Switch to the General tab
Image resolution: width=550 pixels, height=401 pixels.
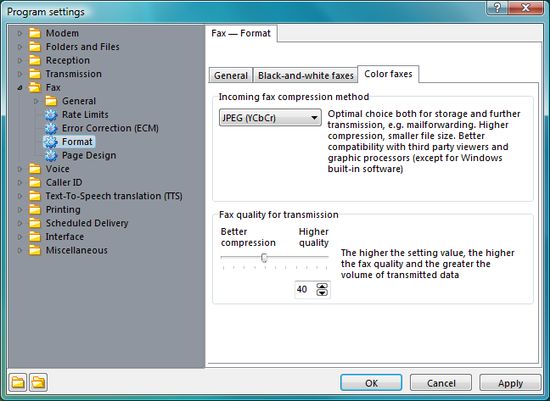tap(231, 75)
